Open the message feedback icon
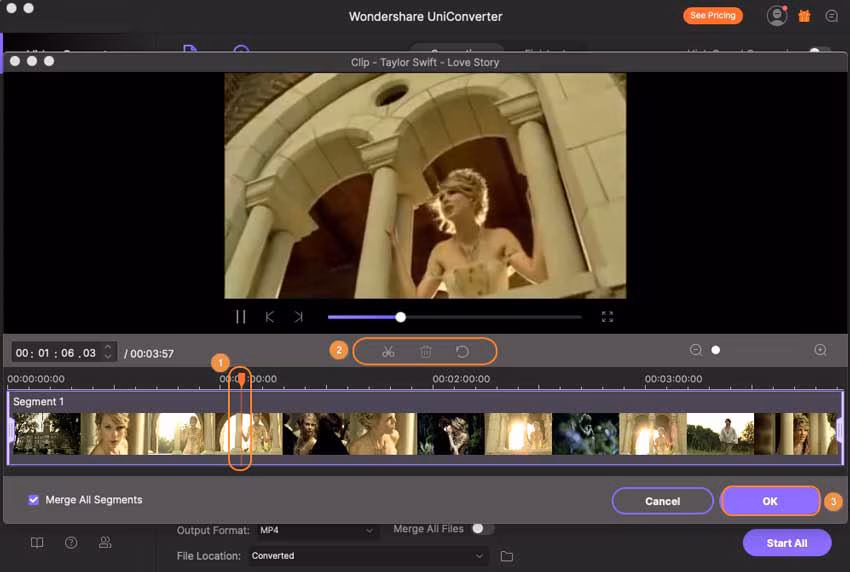The height and width of the screenshot is (572, 850). coord(832,16)
